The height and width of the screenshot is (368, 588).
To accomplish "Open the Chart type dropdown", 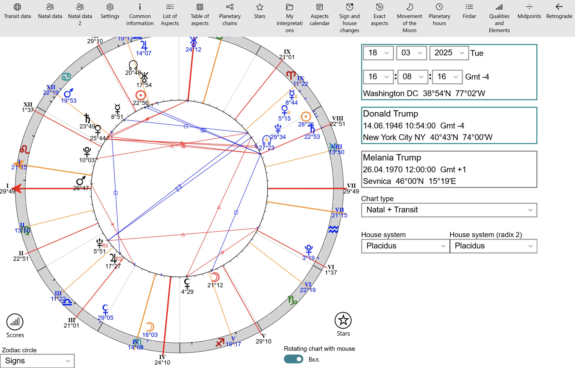I will point(449,210).
